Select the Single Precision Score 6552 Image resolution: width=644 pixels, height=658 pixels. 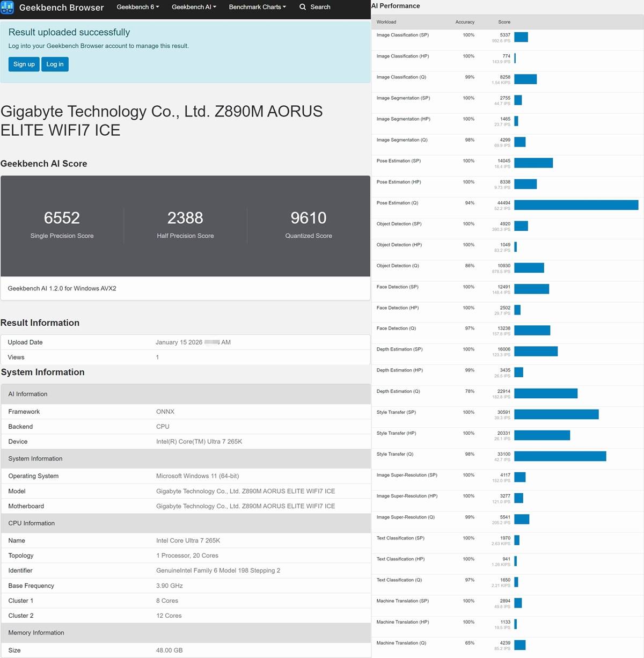(x=62, y=218)
